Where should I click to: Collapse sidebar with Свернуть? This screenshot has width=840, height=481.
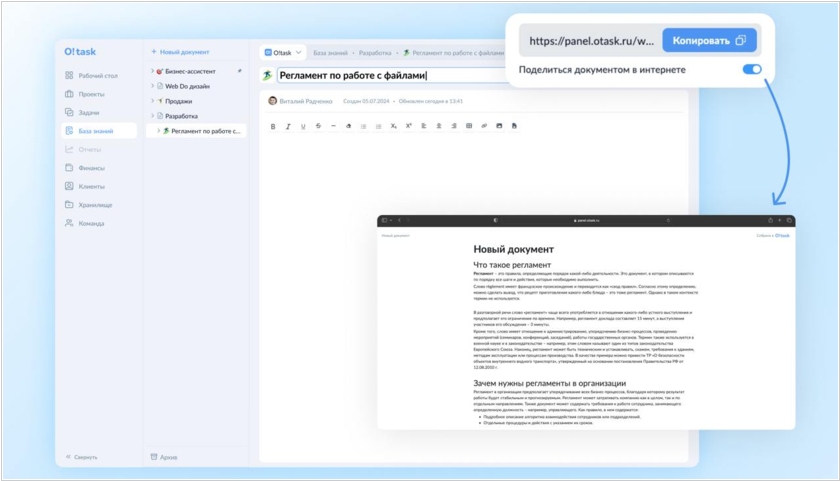point(81,457)
